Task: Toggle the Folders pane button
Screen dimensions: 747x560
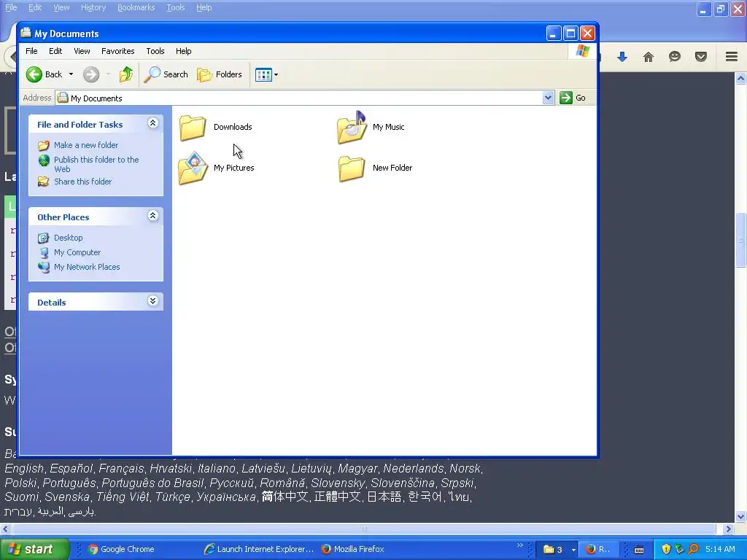Action: click(220, 74)
